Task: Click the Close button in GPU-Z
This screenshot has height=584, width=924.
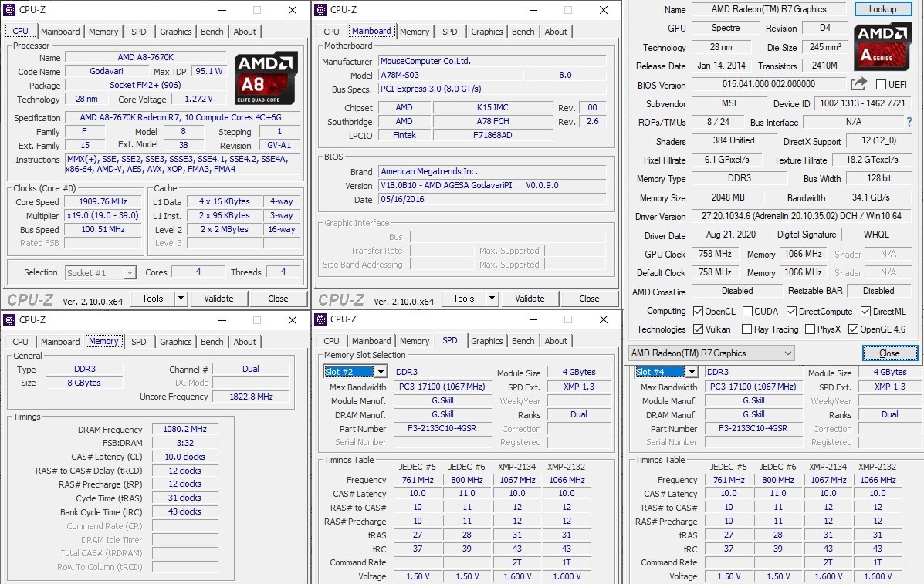Action: point(890,353)
